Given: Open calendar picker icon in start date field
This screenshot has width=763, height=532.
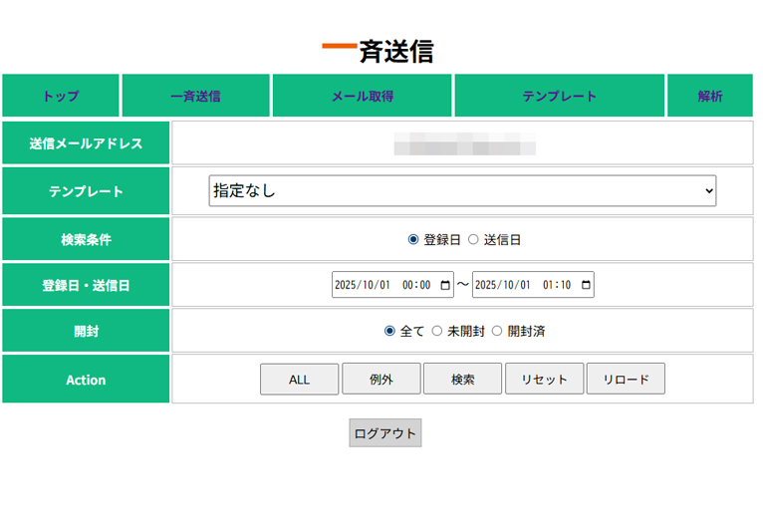Looking at the screenshot, I should (444, 285).
